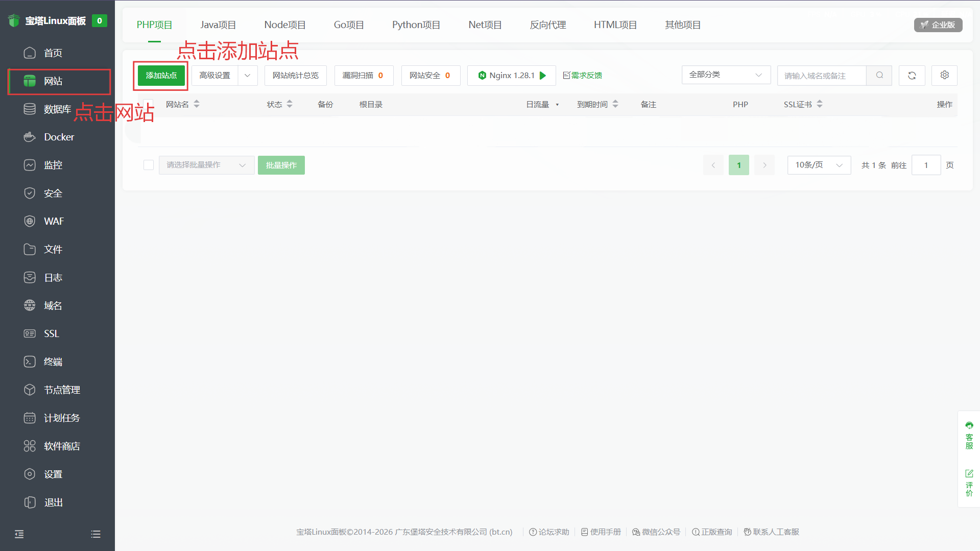Open Docker from the sidebar

pos(59,137)
